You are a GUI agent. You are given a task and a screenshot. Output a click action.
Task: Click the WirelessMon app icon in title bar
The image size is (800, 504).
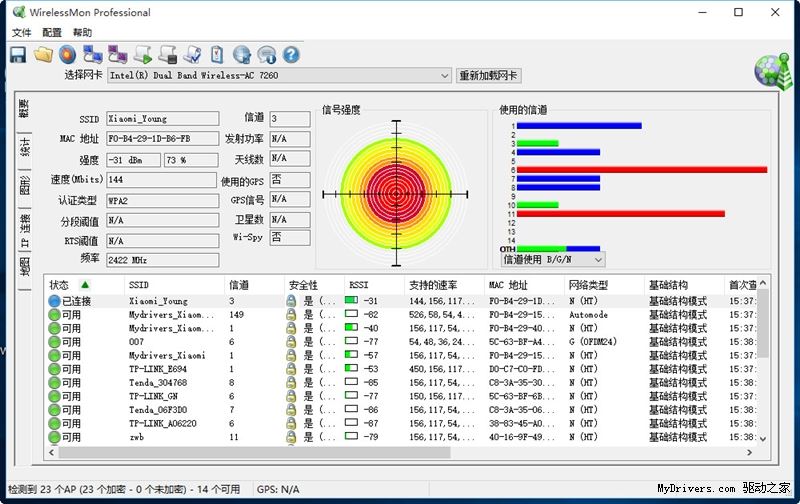point(19,12)
